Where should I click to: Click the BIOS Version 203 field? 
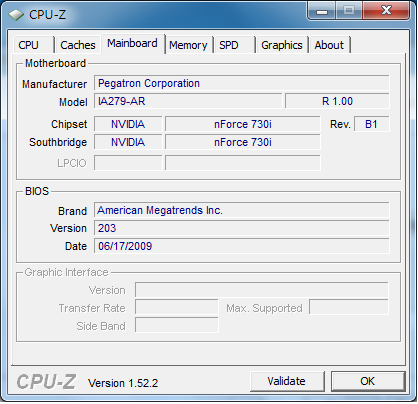pos(242,228)
